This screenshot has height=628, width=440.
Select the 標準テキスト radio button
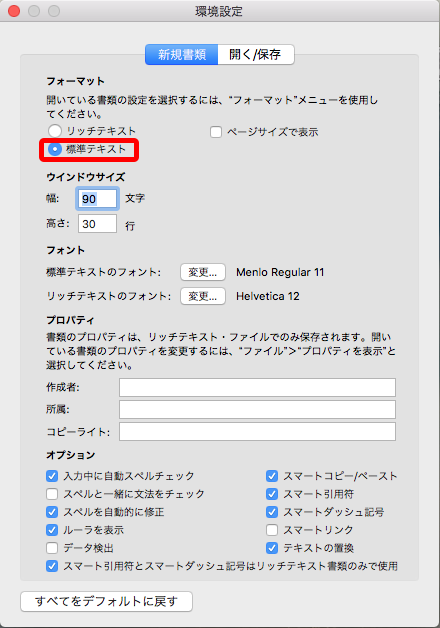(x=55, y=149)
